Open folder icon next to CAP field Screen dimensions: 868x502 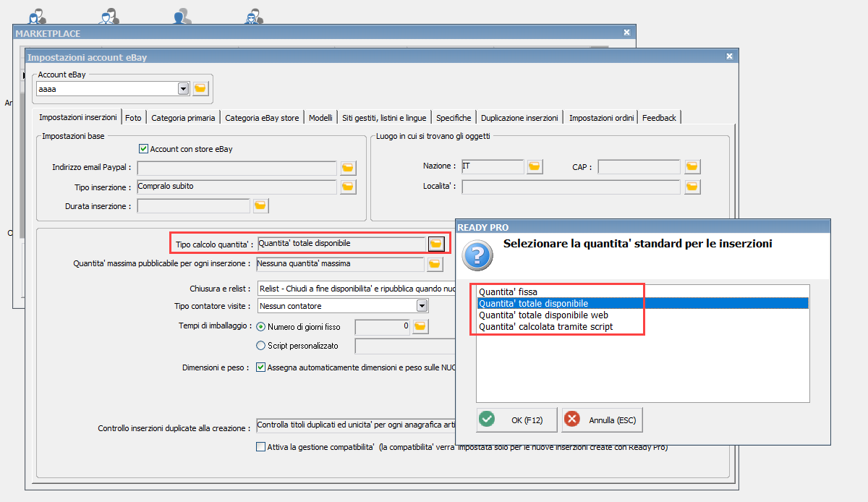pyautogui.click(x=692, y=167)
